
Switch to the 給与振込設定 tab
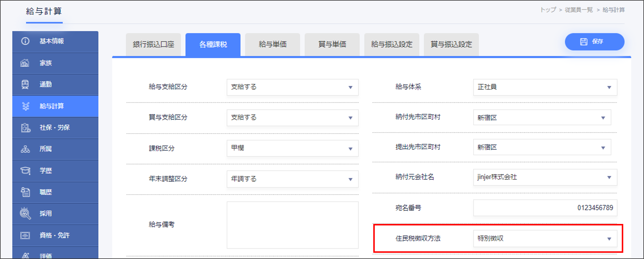(392, 45)
